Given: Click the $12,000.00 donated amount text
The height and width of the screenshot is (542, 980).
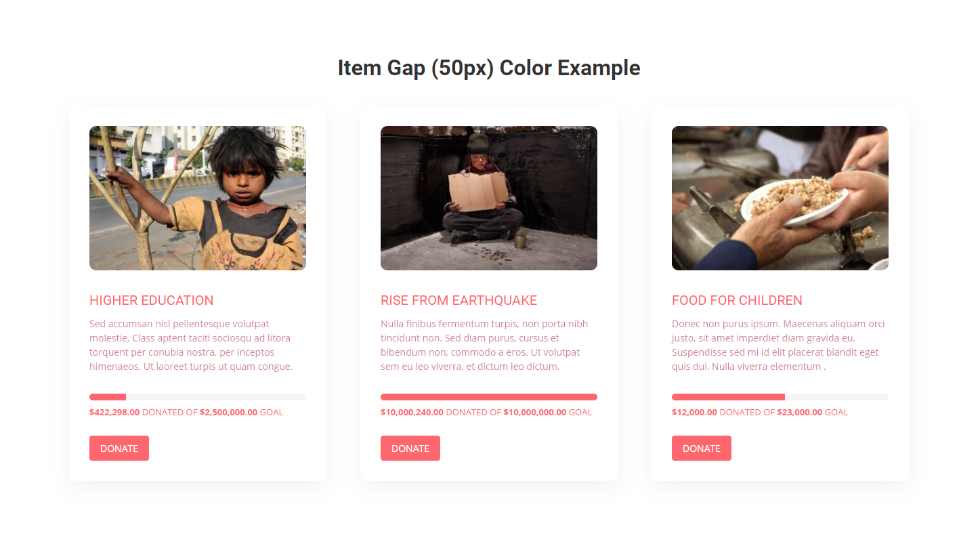Looking at the screenshot, I should pyautogui.click(x=694, y=412).
